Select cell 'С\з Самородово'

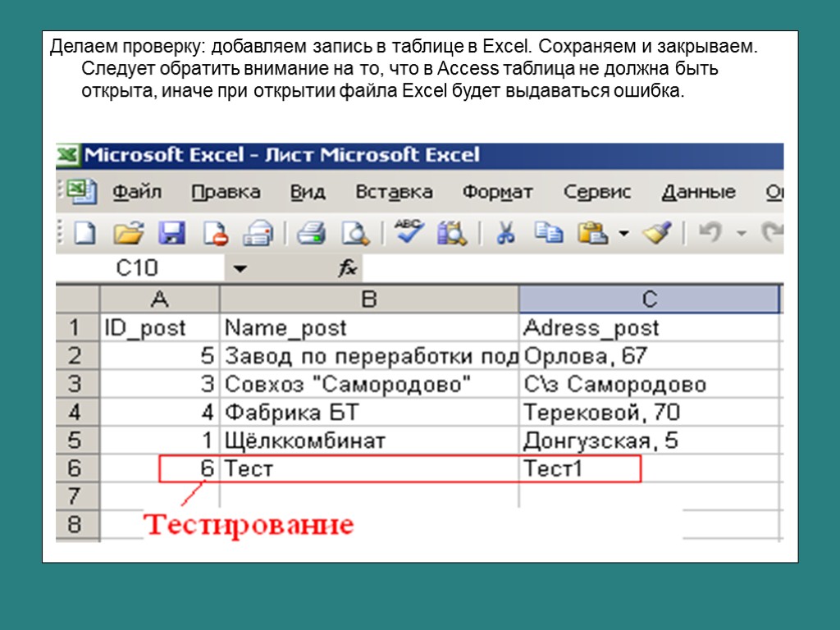tap(650, 384)
